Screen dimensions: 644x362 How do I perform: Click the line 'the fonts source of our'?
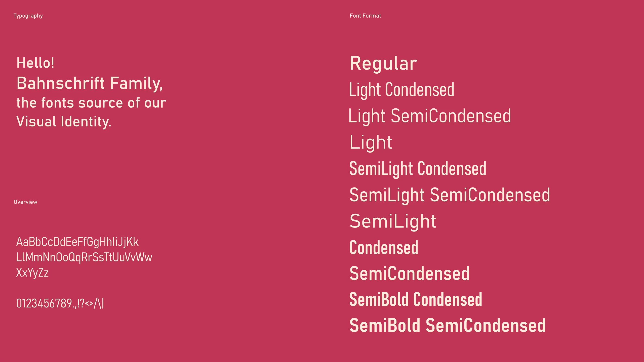[x=91, y=103]
